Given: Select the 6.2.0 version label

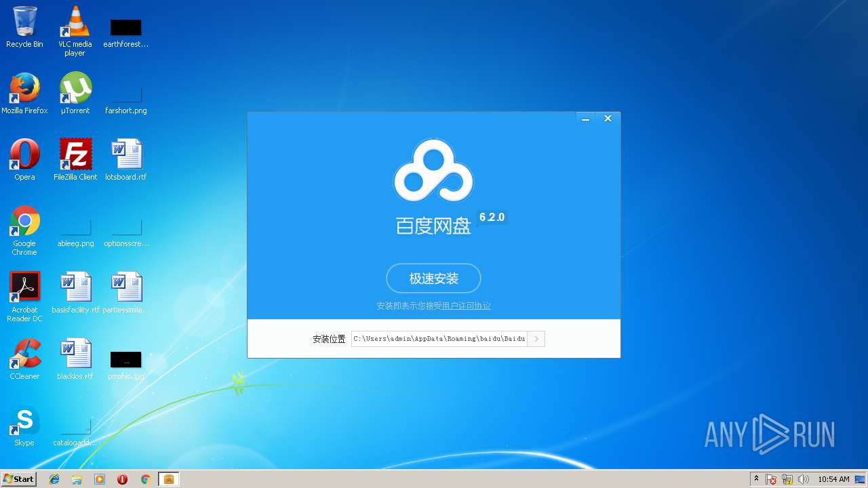Looking at the screenshot, I should tap(492, 218).
